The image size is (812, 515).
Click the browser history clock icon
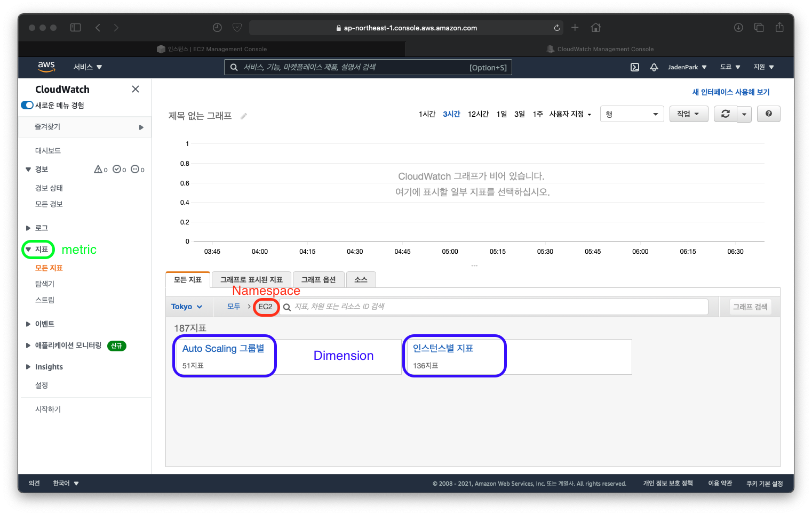pyautogui.click(x=217, y=28)
